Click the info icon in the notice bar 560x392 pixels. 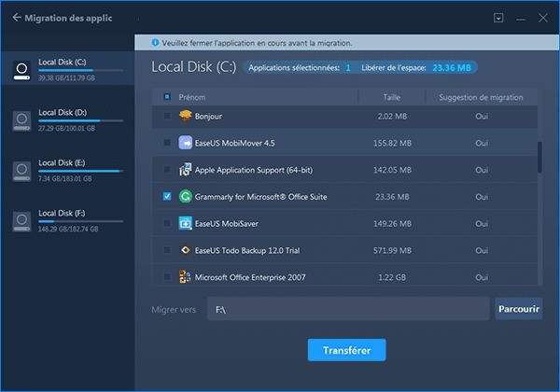[155, 43]
